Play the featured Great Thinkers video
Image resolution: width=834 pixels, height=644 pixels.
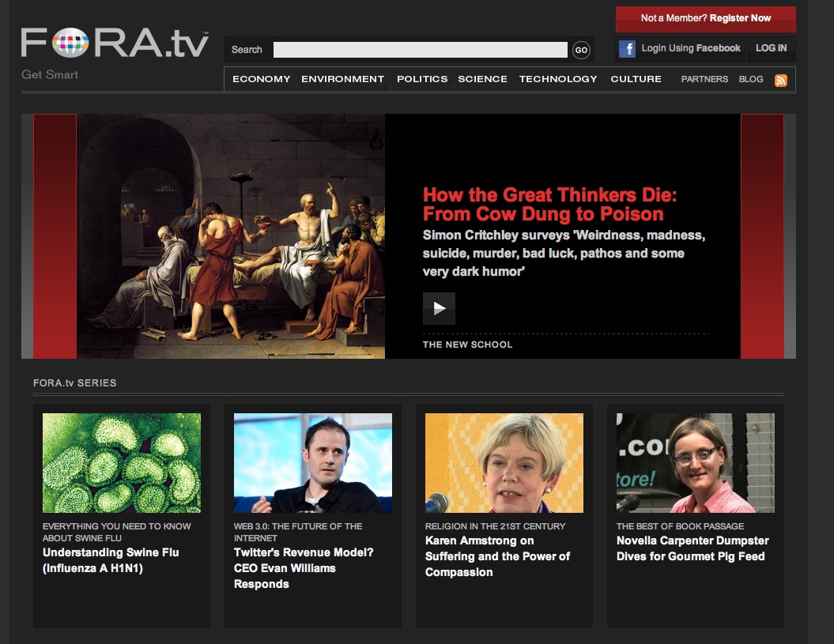point(439,308)
